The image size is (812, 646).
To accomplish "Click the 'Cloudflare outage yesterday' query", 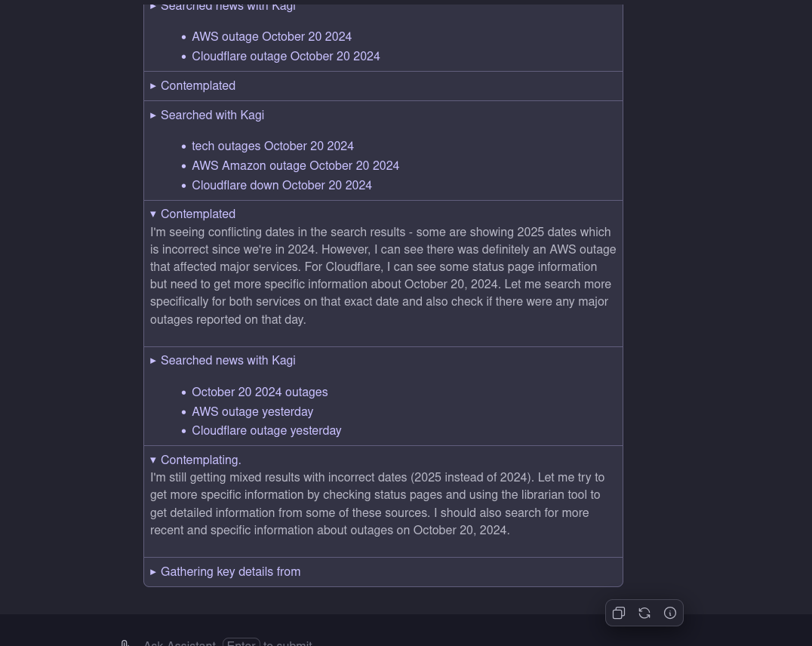I will click(x=266, y=431).
